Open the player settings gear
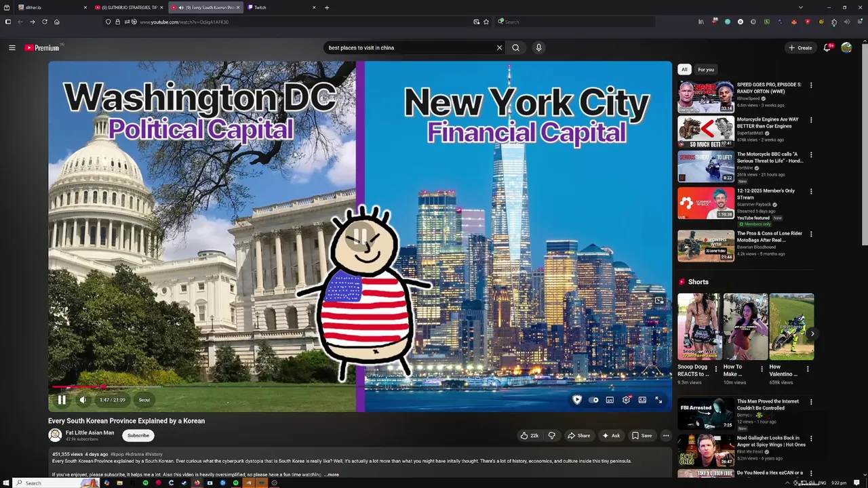868x488 pixels. pos(626,400)
